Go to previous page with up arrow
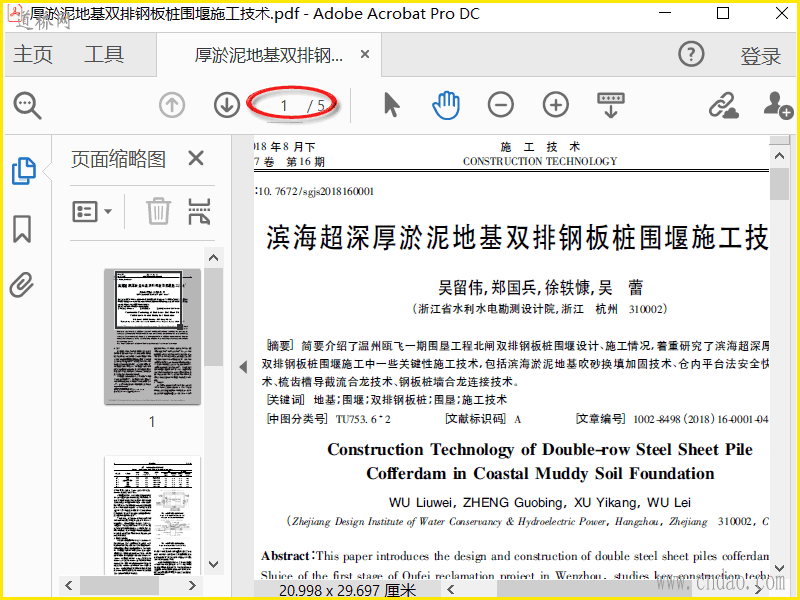 click(172, 106)
